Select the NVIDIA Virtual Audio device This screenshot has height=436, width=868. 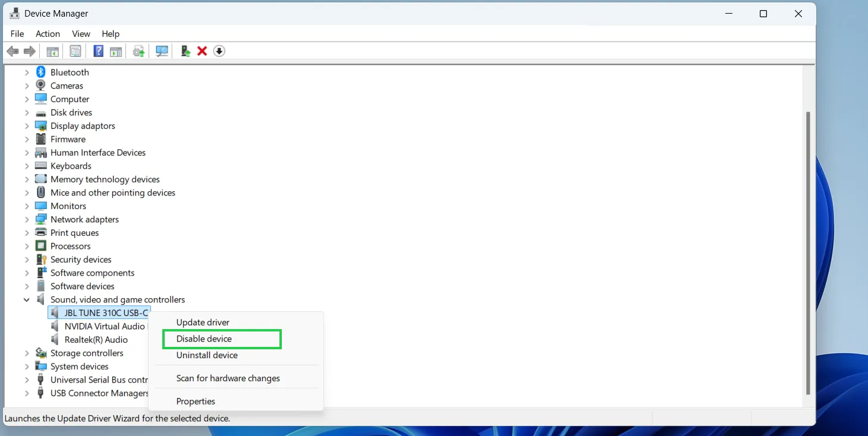104,326
